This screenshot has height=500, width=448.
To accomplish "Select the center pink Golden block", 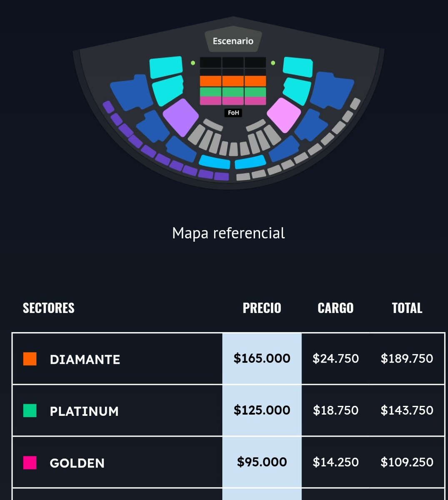I will [233, 101].
